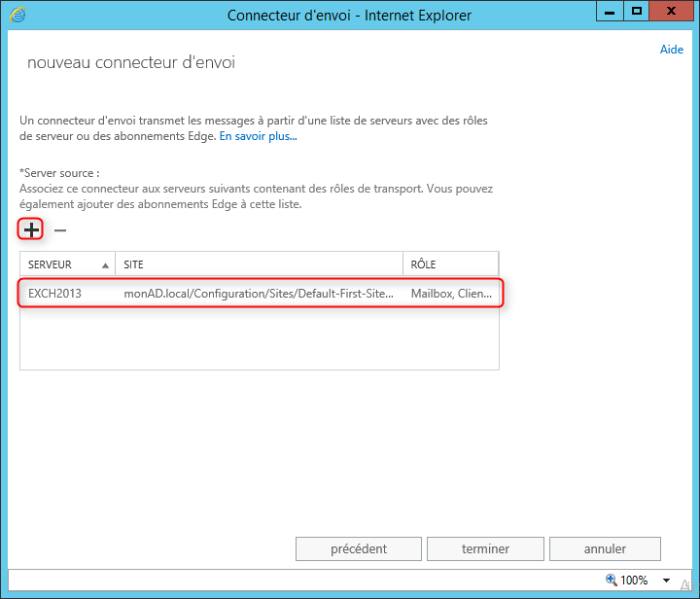Image resolution: width=700 pixels, height=599 pixels.
Task: Click the zoom magnifier icon in status bar
Action: click(612, 580)
